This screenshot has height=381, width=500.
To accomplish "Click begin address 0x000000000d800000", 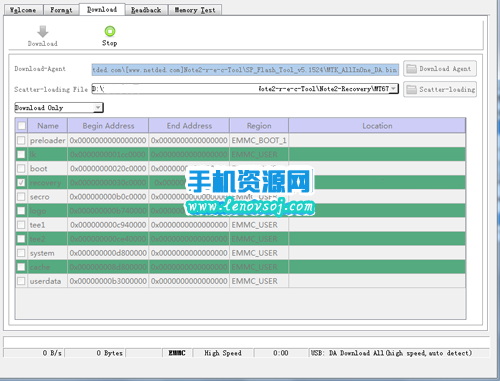I will click(x=108, y=253).
